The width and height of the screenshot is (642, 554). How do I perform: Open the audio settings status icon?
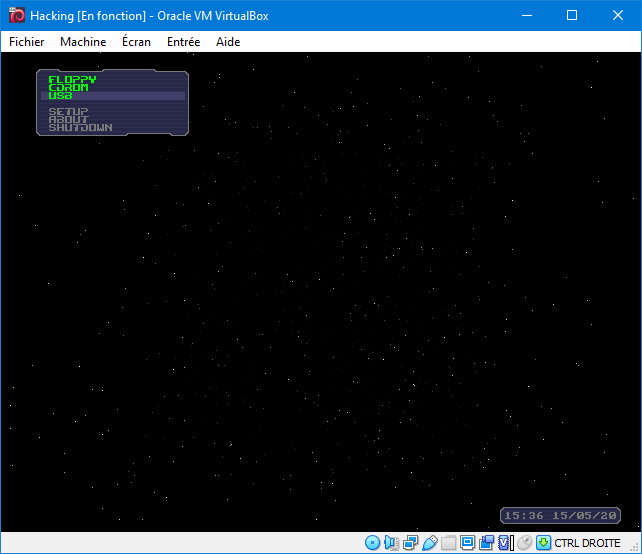[x=392, y=543]
